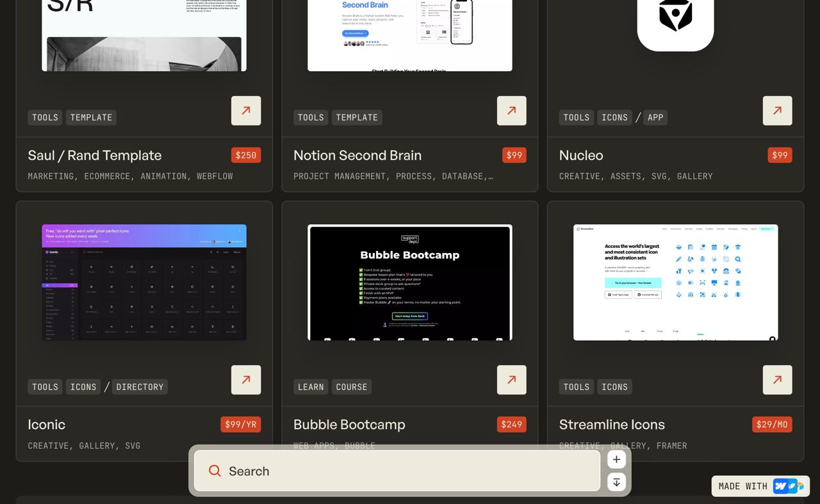
Task: Open the Notion Second Brain preview thumbnail
Action: [x=410, y=35]
